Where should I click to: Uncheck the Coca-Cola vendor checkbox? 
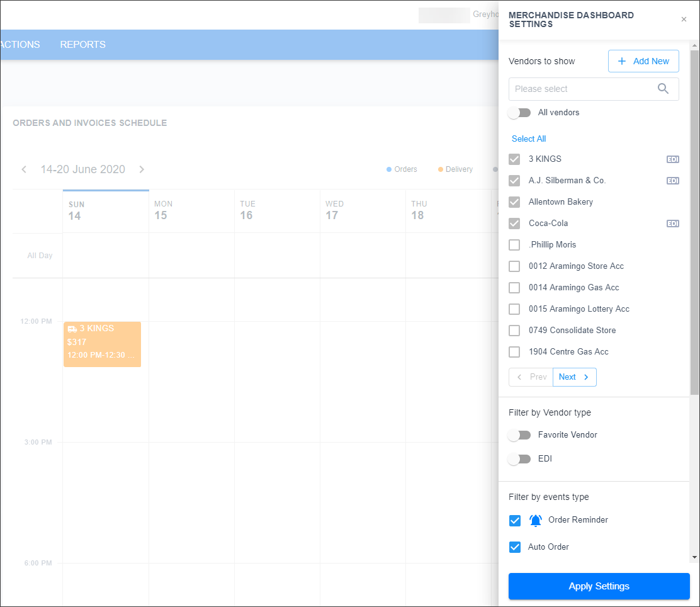point(514,224)
